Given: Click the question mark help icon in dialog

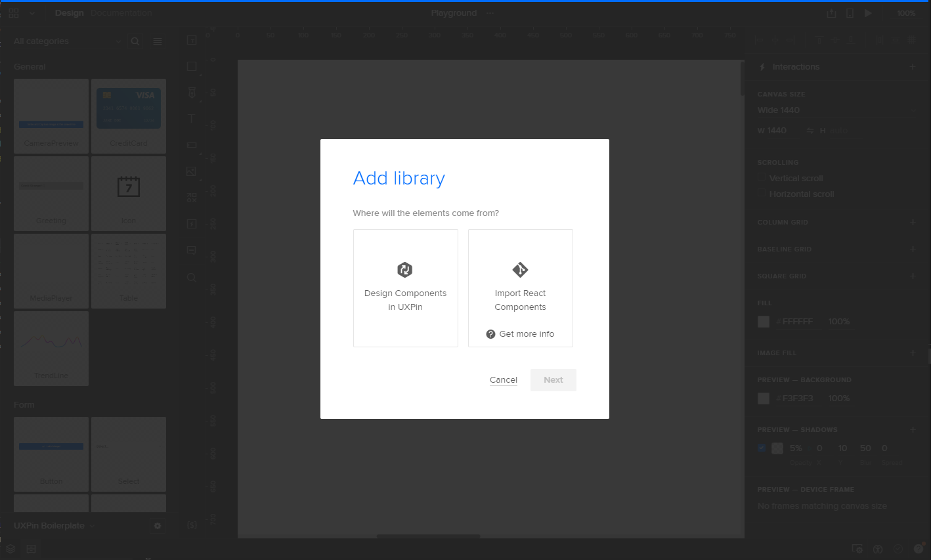Looking at the screenshot, I should tap(490, 334).
